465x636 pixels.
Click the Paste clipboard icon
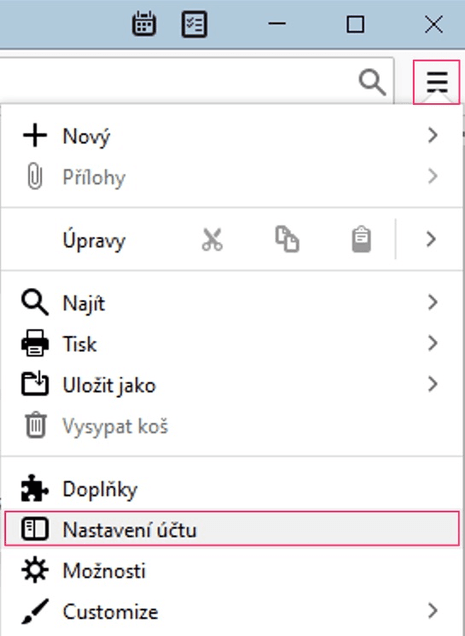click(x=361, y=239)
